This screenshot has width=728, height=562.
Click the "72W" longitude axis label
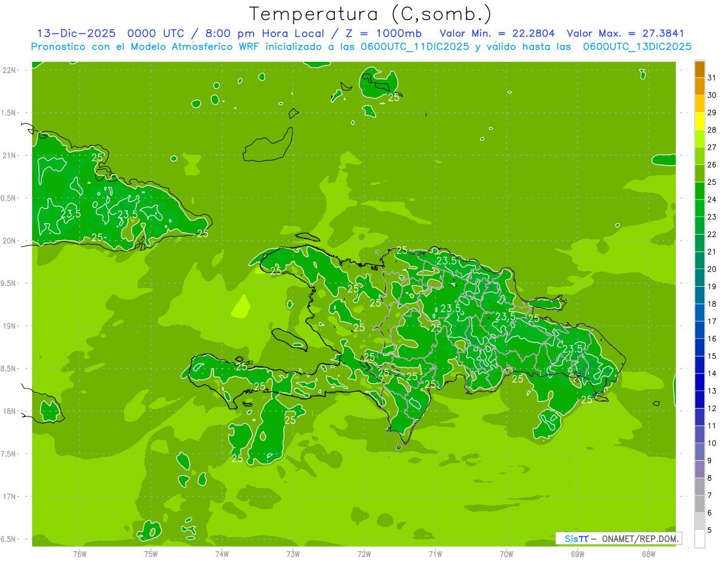point(364,554)
